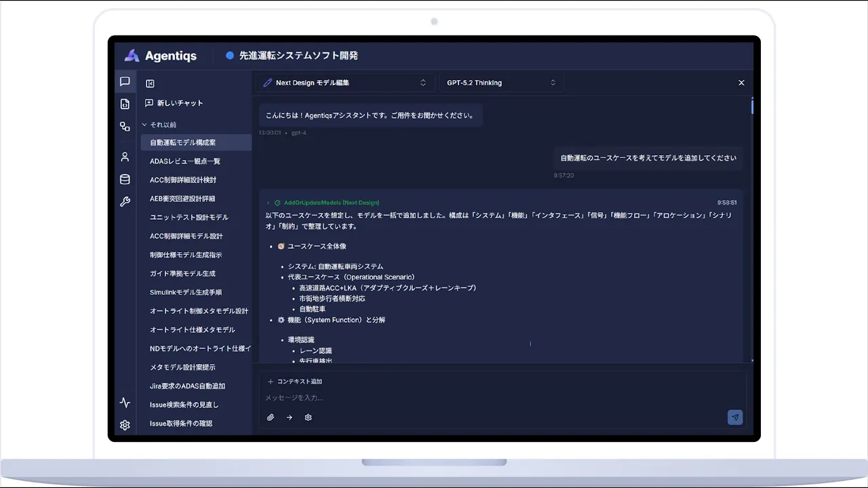Select the ガイド準拠モデル生成 chat
The image size is (868, 488).
pos(196,274)
